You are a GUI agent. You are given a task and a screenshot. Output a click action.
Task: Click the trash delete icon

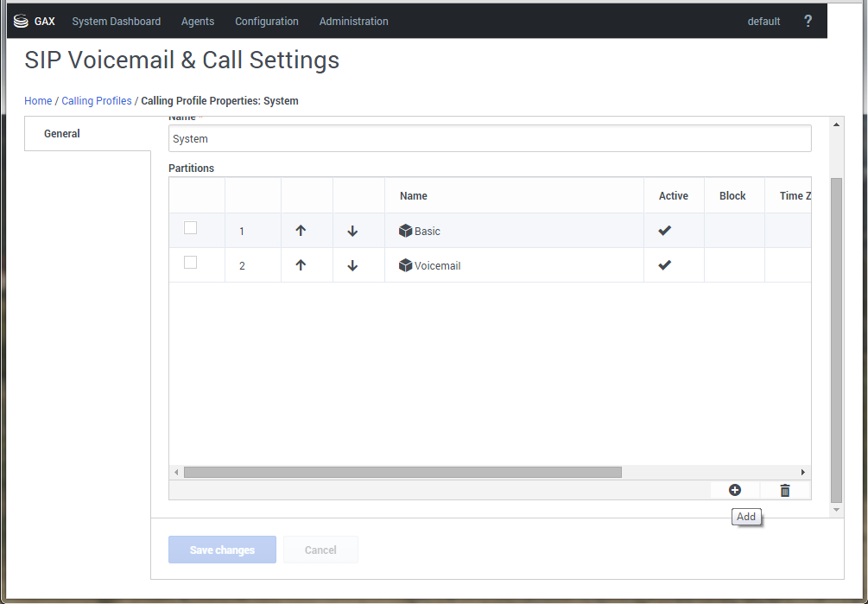(784, 490)
